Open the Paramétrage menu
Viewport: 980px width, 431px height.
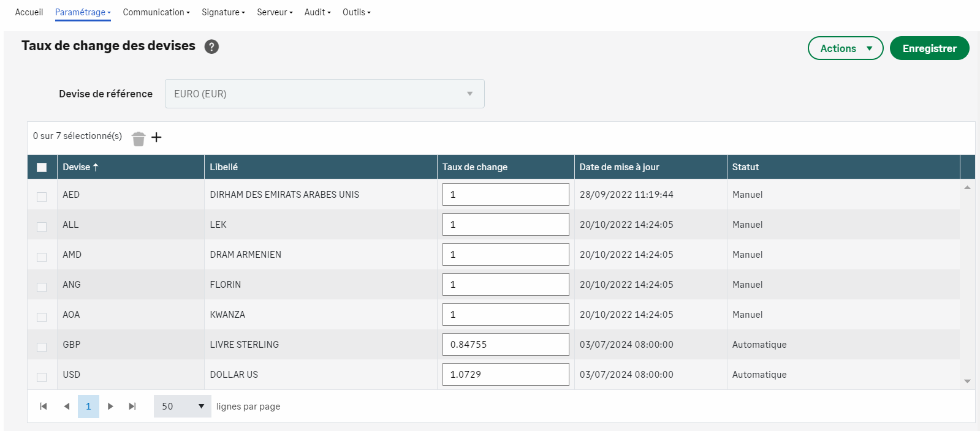click(83, 12)
